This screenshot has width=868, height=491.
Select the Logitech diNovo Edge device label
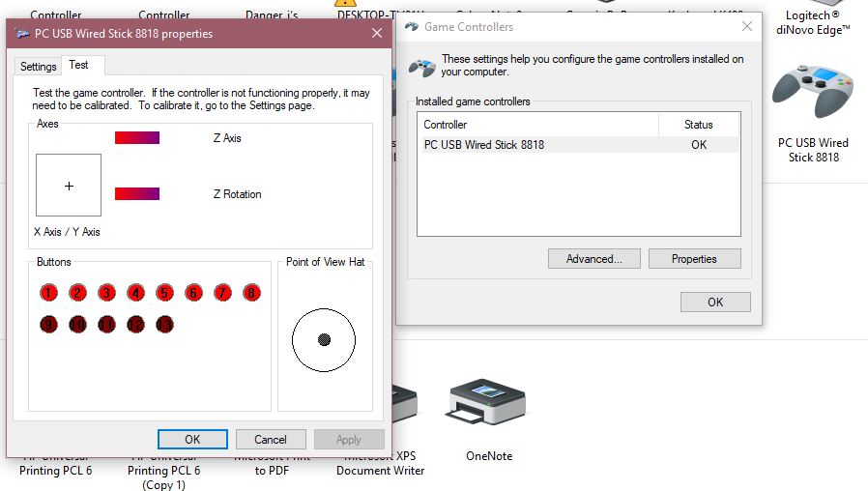coord(813,22)
